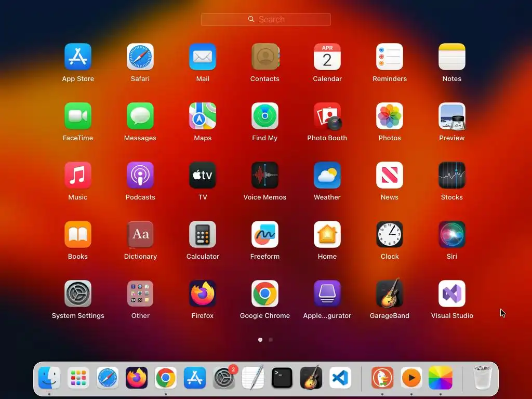This screenshot has width=532, height=399.
Task: Open Google Chrome from the Launchpad grid
Action: [x=265, y=294]
